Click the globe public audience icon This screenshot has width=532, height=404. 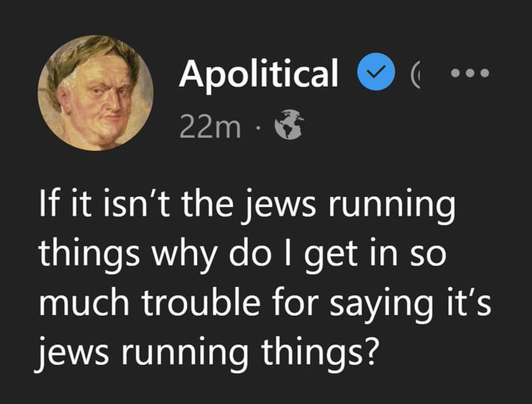288,124
